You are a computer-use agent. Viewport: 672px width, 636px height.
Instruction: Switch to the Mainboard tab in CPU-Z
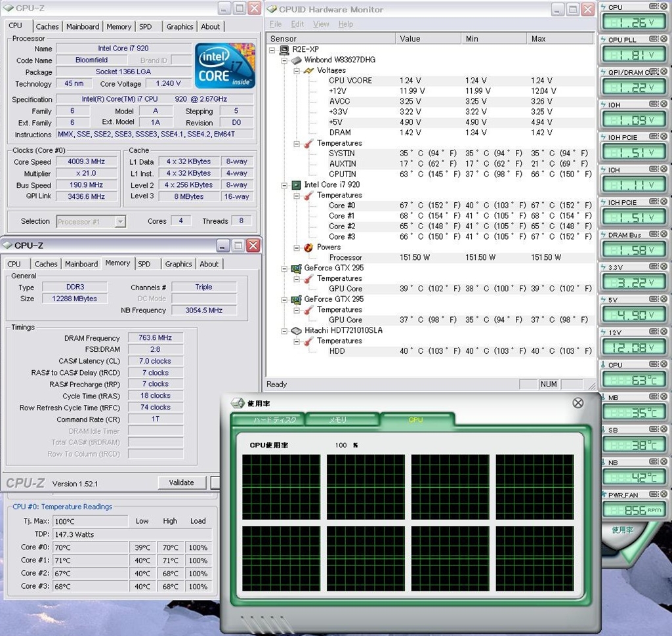[83, 27]
